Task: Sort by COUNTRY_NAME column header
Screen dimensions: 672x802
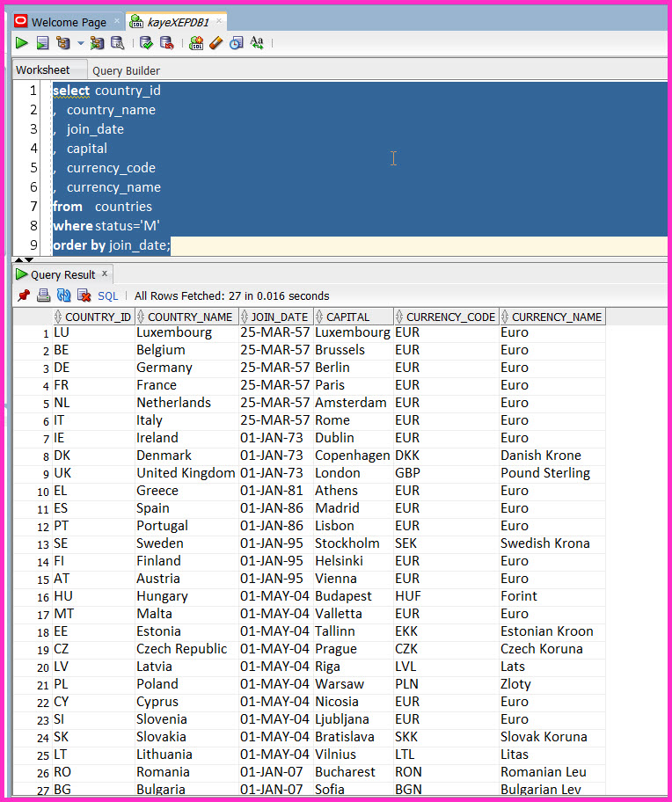Action: [186, 317]
